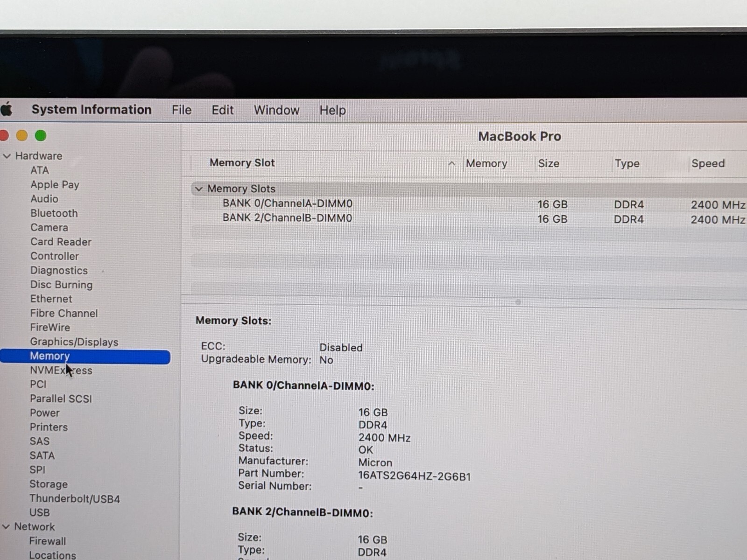Screen dimensions: 747x560
Task: Sort by the Type column header
Action: [627, 163]
